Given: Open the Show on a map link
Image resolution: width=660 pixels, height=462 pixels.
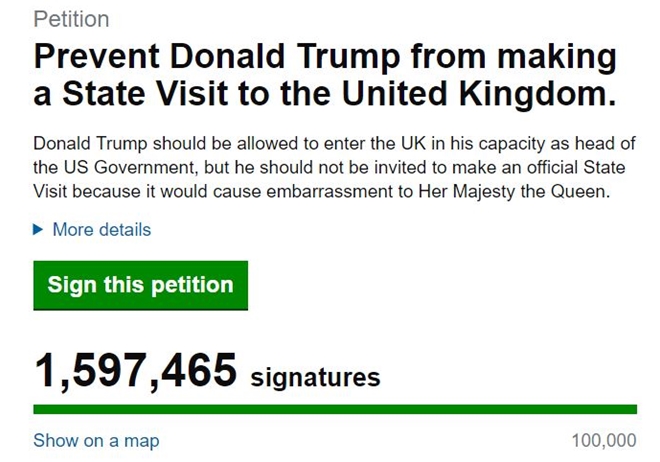Looking at the screenshot, I should point(96,441).
